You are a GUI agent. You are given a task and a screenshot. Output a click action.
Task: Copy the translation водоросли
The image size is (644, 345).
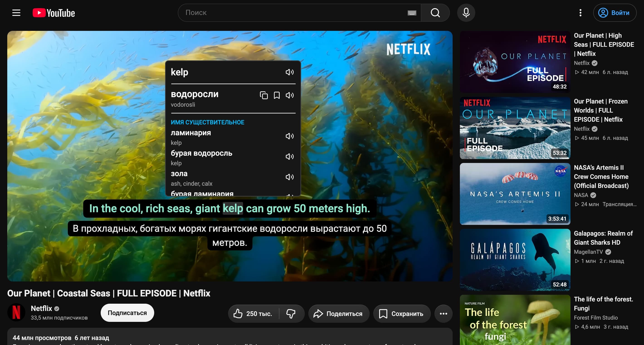264,95
